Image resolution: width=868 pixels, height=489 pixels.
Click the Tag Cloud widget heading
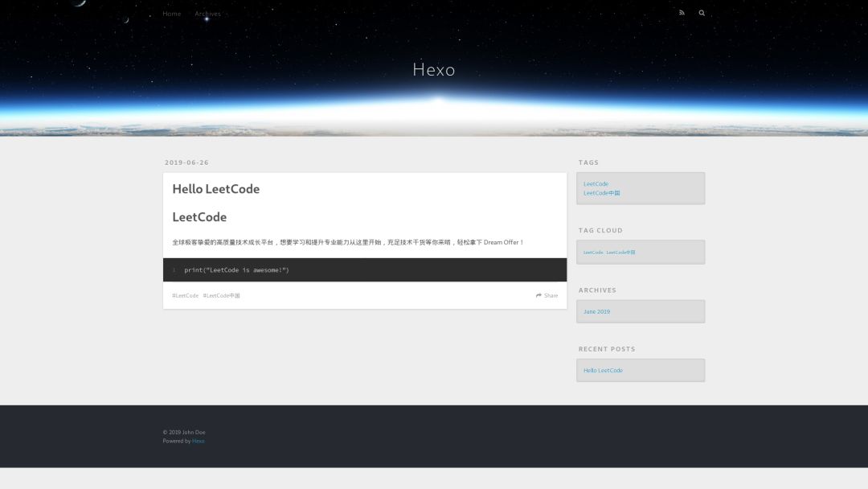click(x=600, y=230)
